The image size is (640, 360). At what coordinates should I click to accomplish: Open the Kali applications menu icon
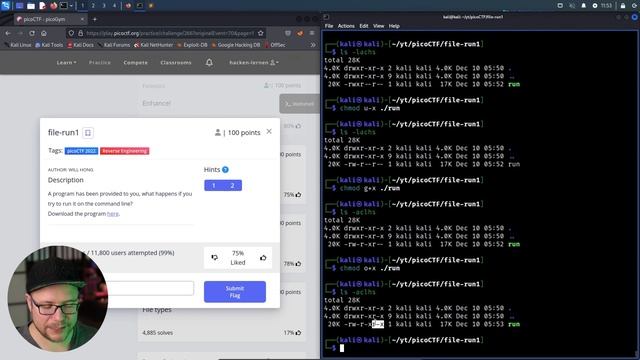click(6, 5)
